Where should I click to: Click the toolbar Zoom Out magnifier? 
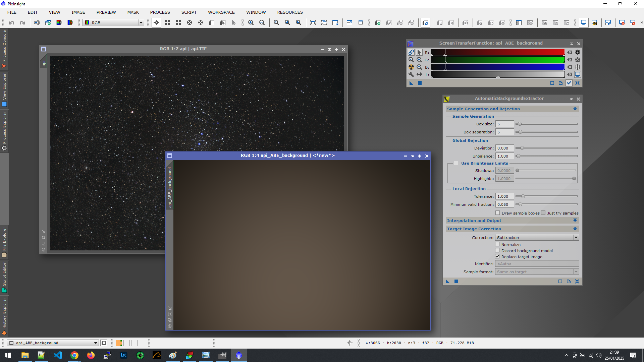coord(262,23)
